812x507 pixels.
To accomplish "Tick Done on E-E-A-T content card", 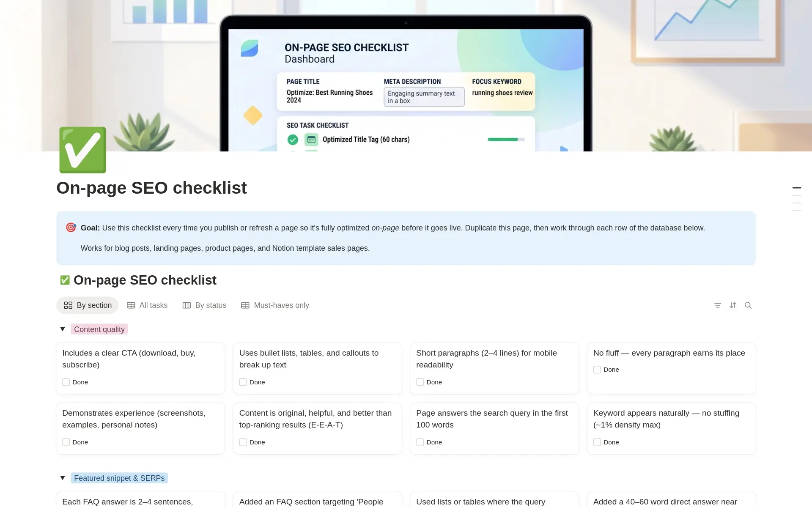I will pyautogui.click(x=243, y=442).
